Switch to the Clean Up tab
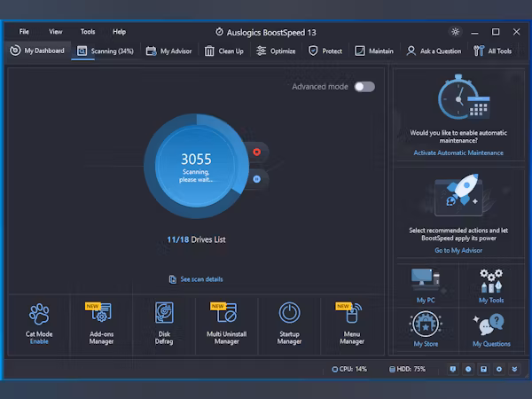Image resolution: width=532 pixels, height=399 pixels. [x=223, y=51]
